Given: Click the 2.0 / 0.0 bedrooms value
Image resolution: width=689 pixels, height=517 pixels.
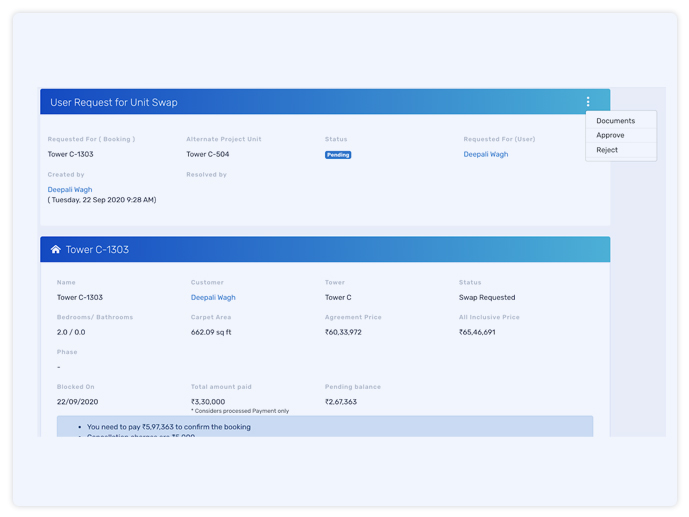Looking at the screenshot, I should pos(71,332).
